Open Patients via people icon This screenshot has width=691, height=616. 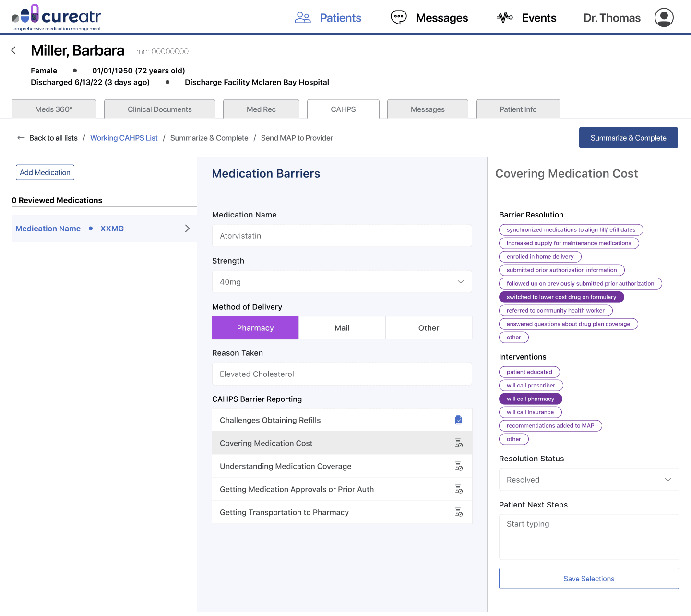303,18
